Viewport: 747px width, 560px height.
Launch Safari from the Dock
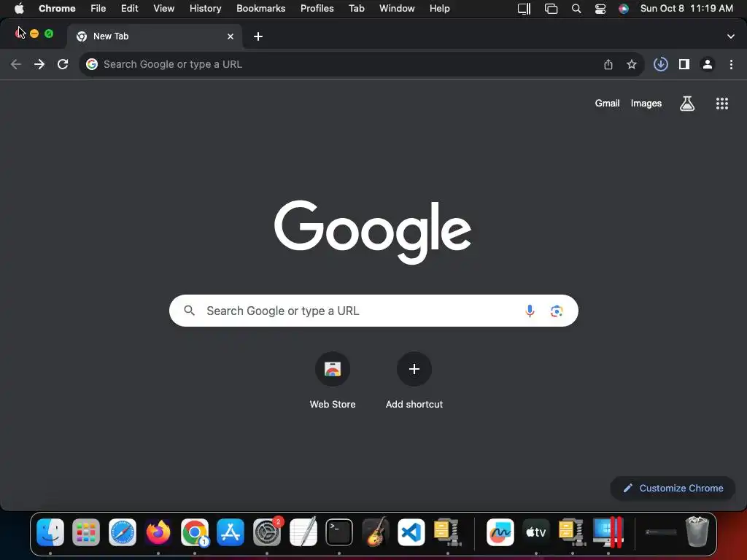[123, 532]
